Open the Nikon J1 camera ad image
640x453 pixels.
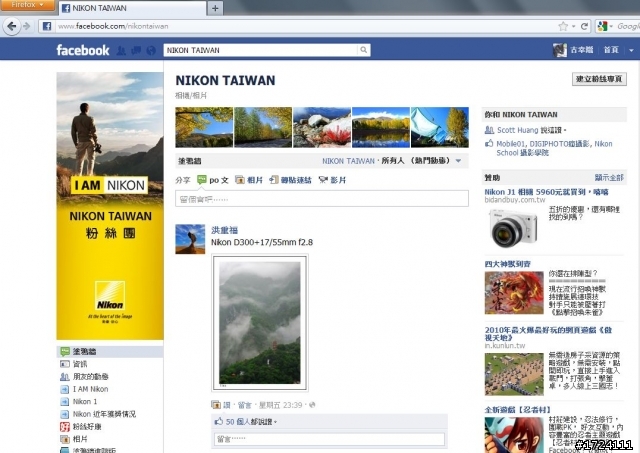(x=513, y=228)
